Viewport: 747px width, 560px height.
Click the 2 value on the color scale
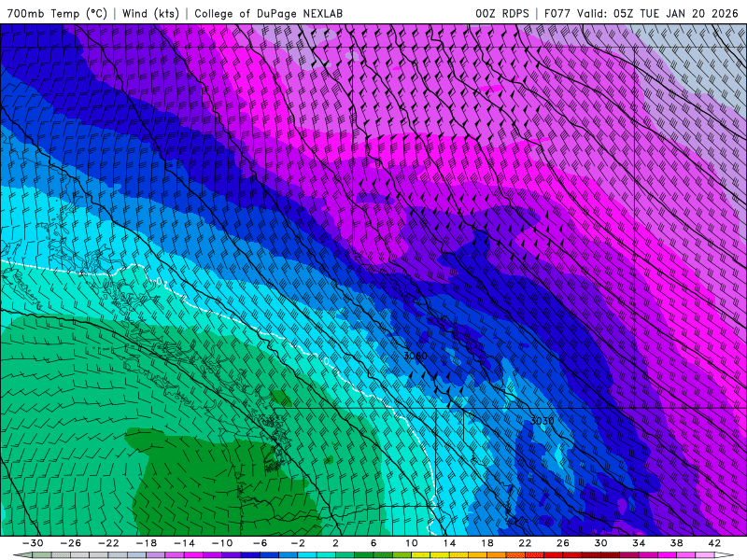coord(336,543)
